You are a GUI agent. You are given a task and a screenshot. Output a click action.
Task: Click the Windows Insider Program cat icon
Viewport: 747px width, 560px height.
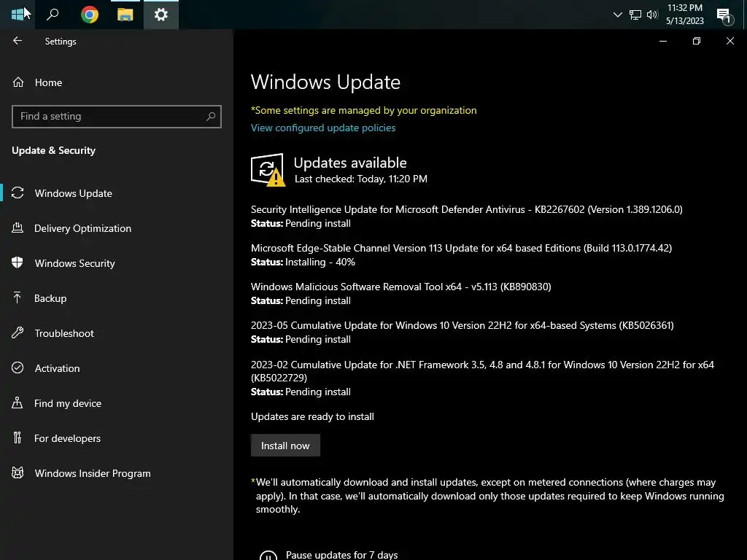[18, 472]
